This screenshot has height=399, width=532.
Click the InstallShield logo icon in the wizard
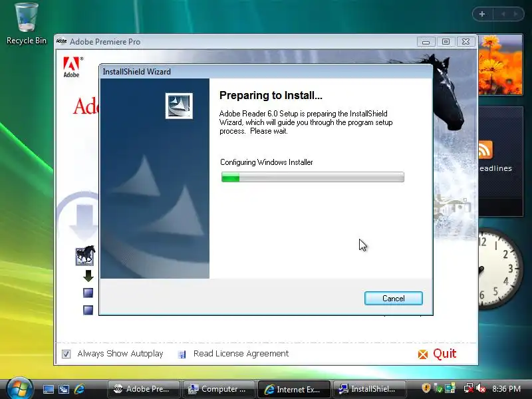(179, 106)
